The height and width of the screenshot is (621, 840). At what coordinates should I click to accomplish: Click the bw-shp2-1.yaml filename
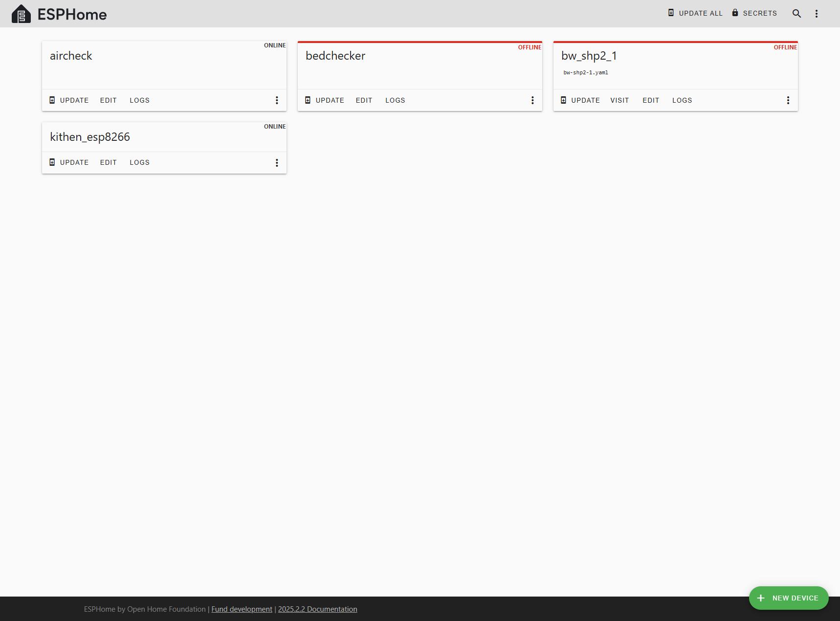(586, 72)
